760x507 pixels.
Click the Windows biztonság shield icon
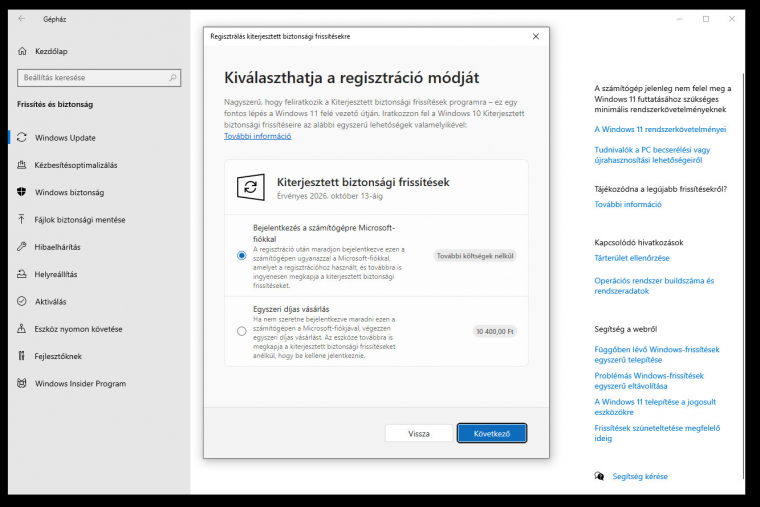(x=21, y=192)
